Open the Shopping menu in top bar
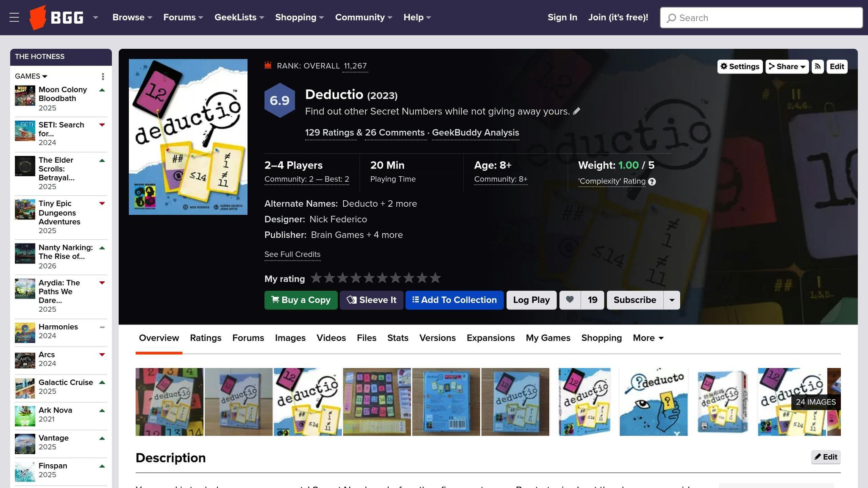The height and width of the screenshot is (488, 868). [x=299, y=17]
